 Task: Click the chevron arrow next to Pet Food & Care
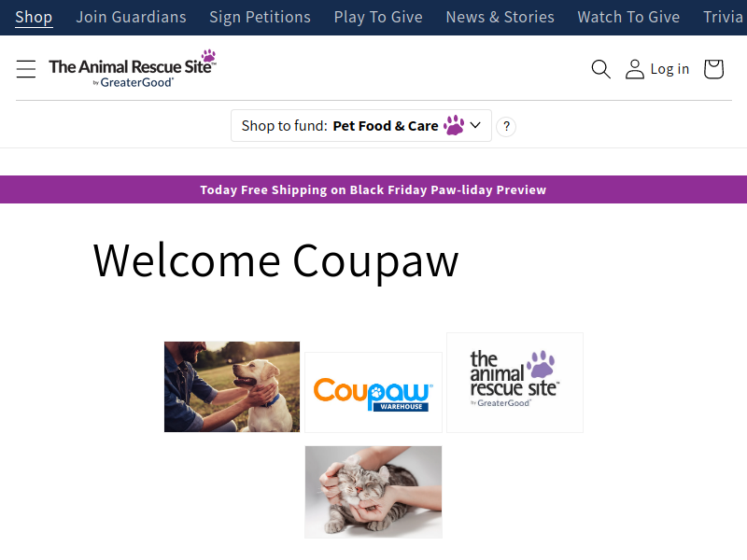475,125
